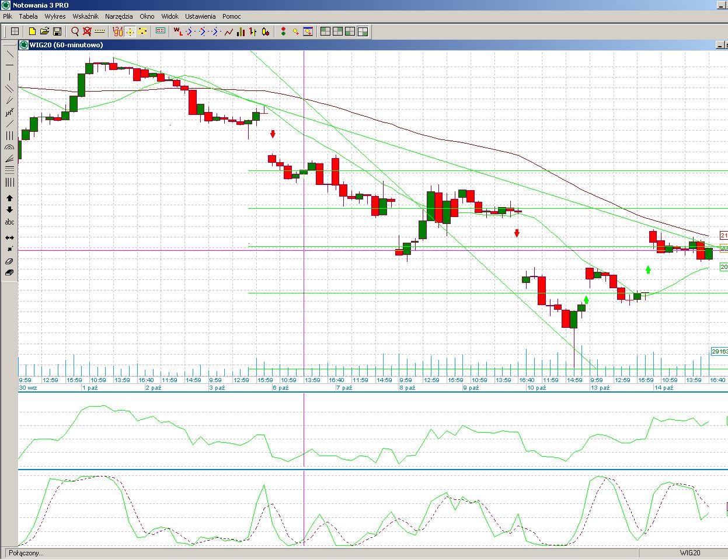Image resolution: width=728 pixels, height=560 pixels.
Task: Open the Wykres dropdown menu
Action: click(55, 16)
